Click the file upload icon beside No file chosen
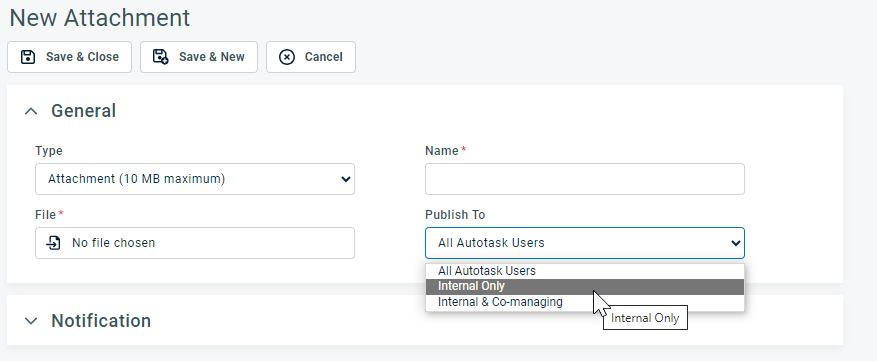 click(54, 243)
